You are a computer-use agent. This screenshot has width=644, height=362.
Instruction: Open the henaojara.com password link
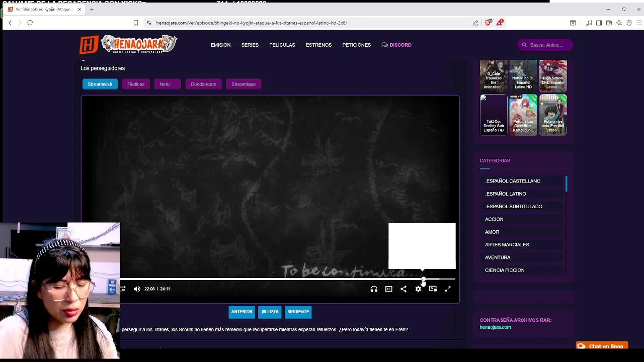click(x=495, y=327)
